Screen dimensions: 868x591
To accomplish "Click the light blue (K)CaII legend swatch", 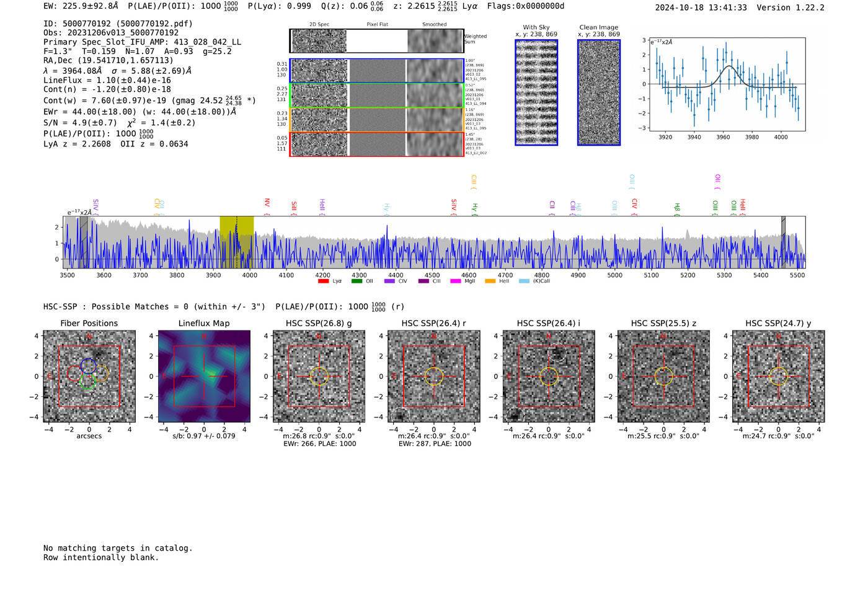I will point(524,281).
